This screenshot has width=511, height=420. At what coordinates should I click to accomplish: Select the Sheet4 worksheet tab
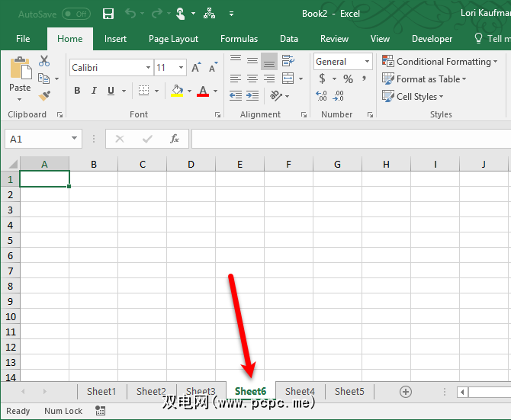(300, 392)
